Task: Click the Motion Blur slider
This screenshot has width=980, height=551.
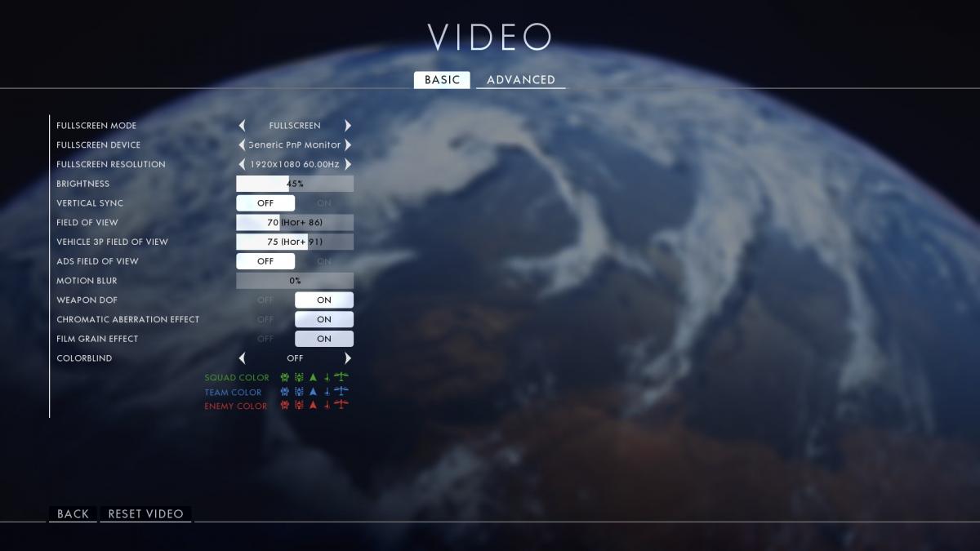Action: [x=295, y=281]
